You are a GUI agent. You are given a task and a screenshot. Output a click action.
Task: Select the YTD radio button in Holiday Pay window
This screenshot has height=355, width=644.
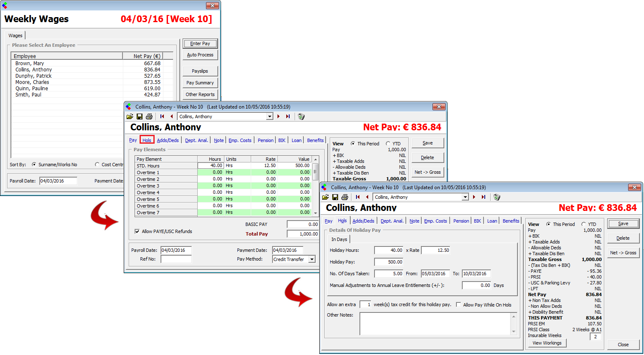[584, 224]
